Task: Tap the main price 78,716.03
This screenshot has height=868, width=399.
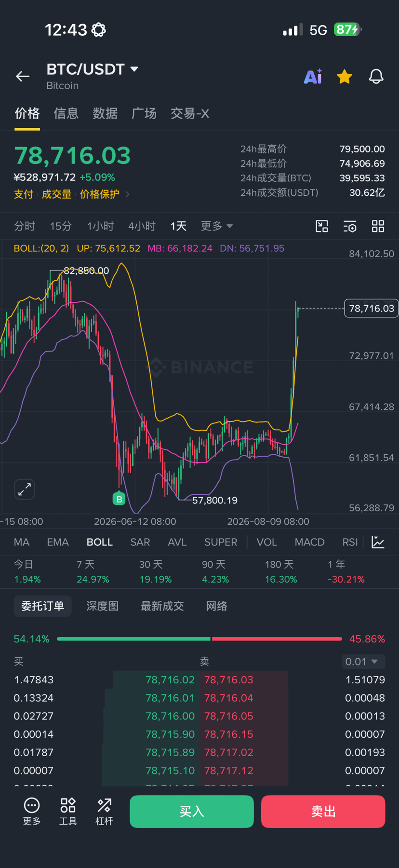Action: click(73, 156)
